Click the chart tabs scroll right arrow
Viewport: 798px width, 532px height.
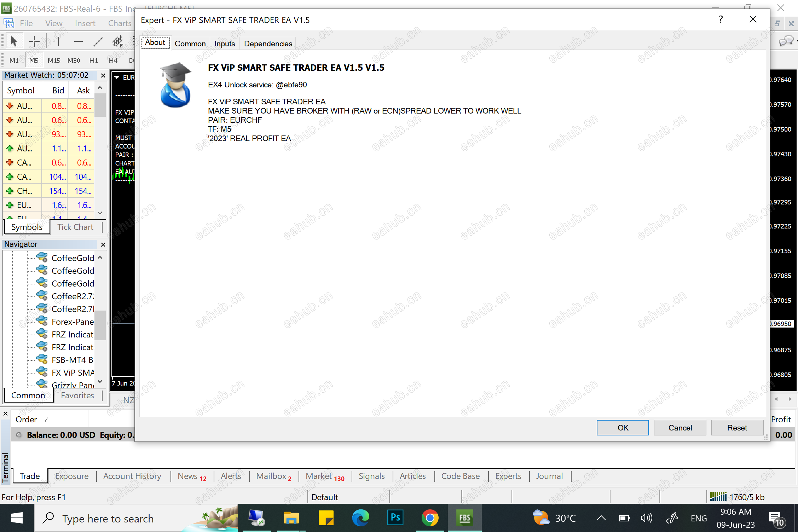pos(790,399)
